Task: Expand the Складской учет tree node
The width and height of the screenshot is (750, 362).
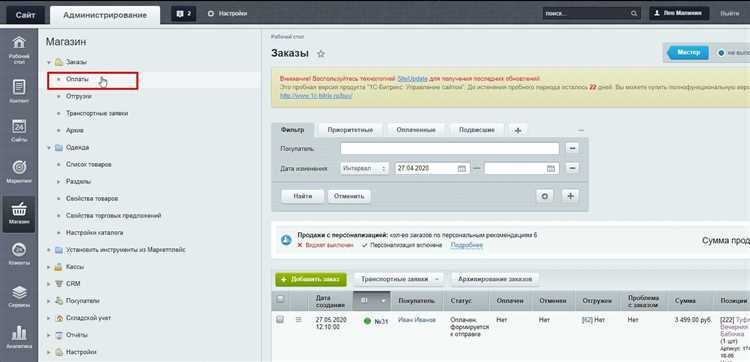Action: click(x=49, y=318)
